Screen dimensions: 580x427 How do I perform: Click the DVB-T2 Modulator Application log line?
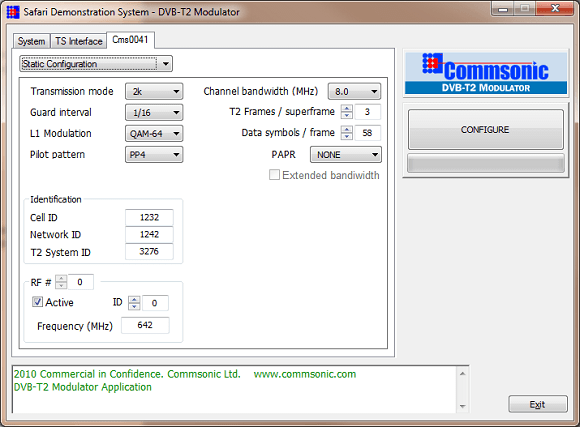tap(83, 387)
